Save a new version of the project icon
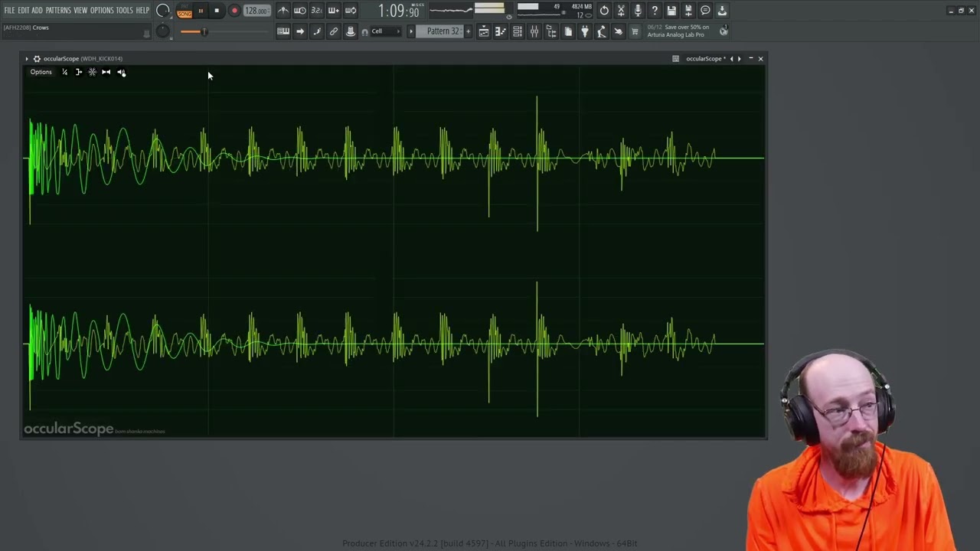The image size is (980, 551). [x=688, y=11]
